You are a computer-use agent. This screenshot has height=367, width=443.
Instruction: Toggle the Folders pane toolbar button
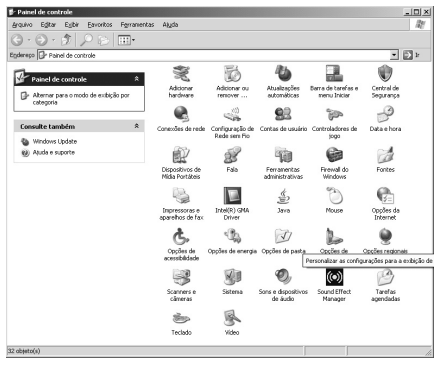pos(103,40)
